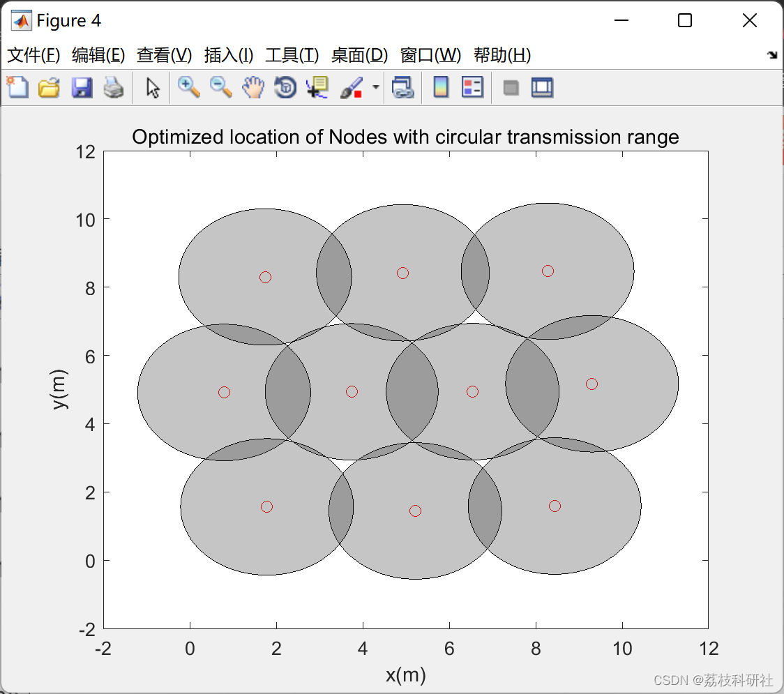Screen dimensions: 784x694
Task: Expand the brush color dropdown arrow
Action: pos(375,87)
